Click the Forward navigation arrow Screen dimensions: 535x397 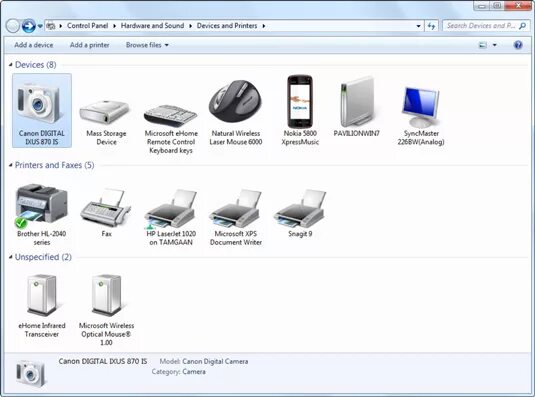tap(28, 26)
